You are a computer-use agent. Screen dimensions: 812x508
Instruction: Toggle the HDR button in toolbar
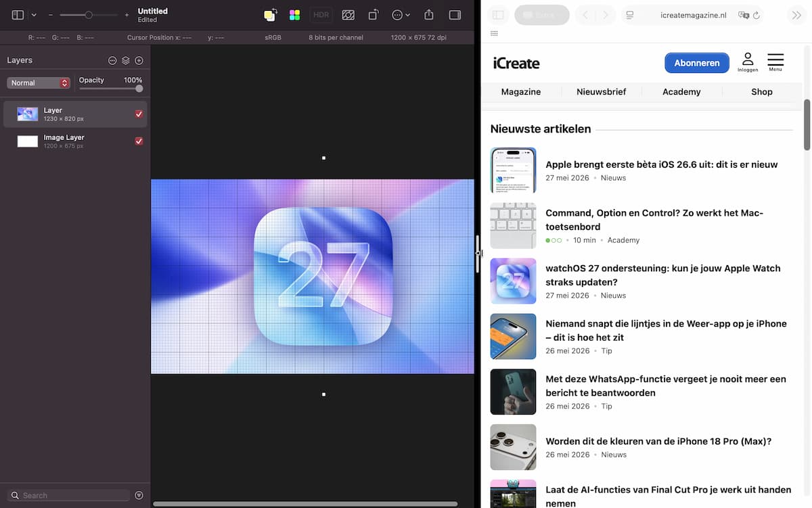click(x=321, y=15)
